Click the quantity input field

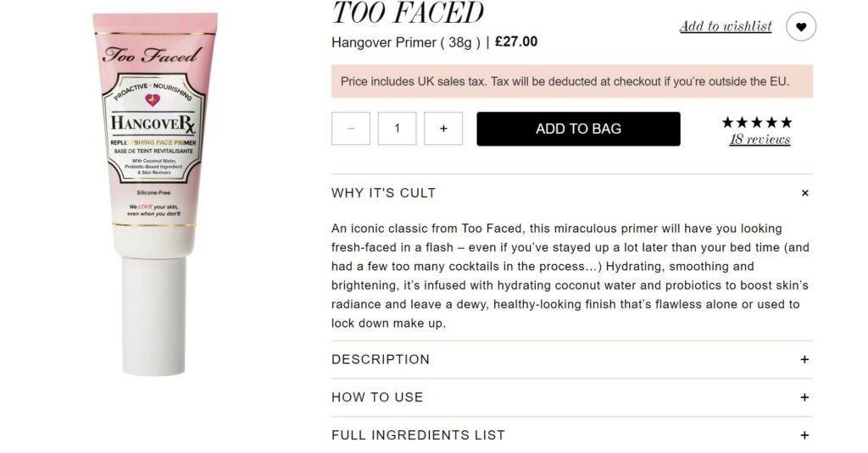point(397,129)
